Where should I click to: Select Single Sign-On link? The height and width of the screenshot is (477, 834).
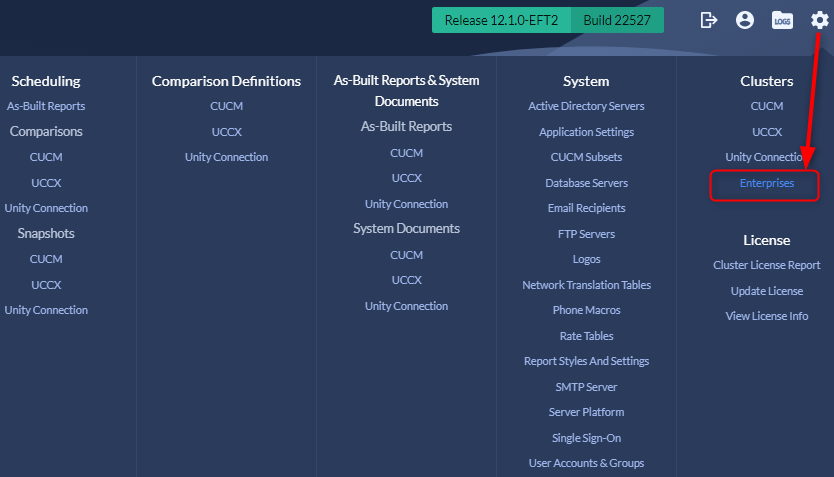click(x=586, y=438)
